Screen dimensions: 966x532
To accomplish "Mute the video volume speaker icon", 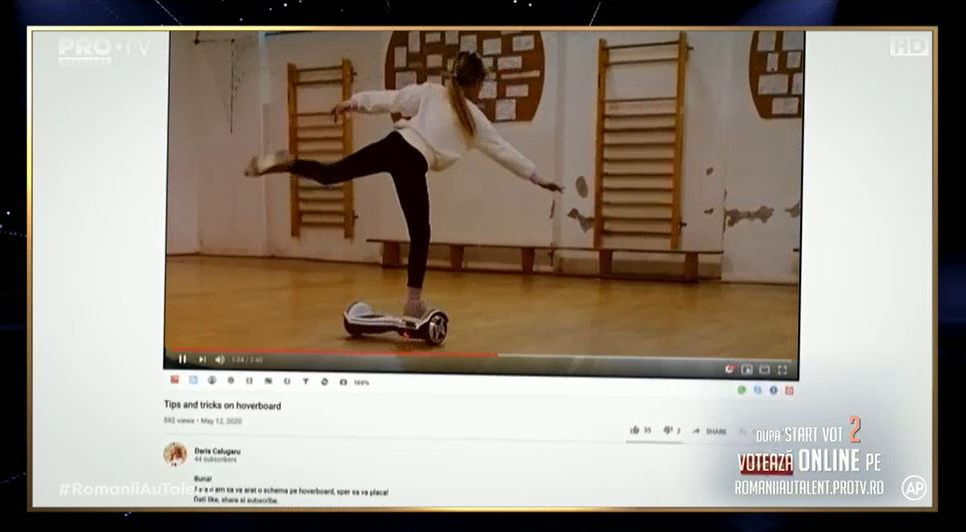I will pyautogui.click(x=219, y=360).
